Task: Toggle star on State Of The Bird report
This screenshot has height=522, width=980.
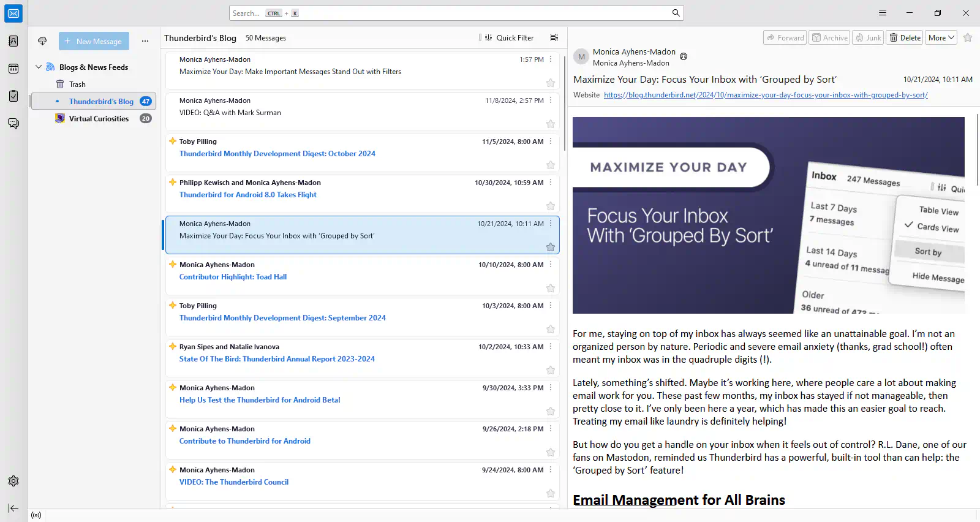Action: tap(551, 370)
